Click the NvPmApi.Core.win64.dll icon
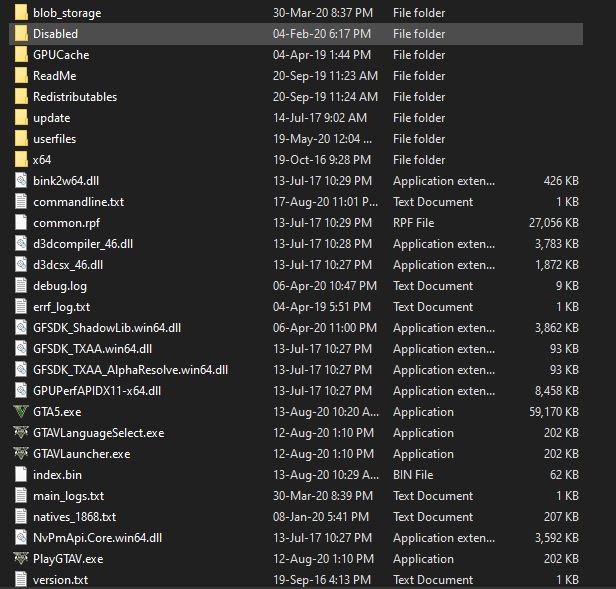 pos(21,538)
